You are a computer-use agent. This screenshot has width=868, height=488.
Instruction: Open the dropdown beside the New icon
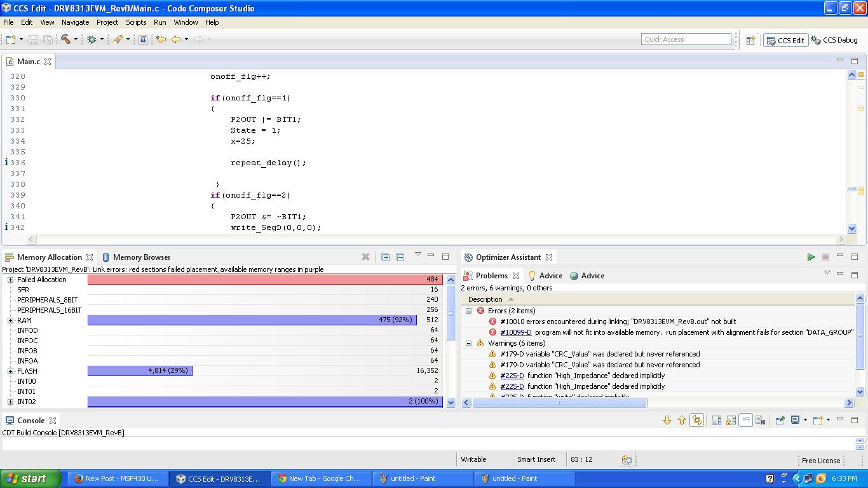(x=21, y=39)
